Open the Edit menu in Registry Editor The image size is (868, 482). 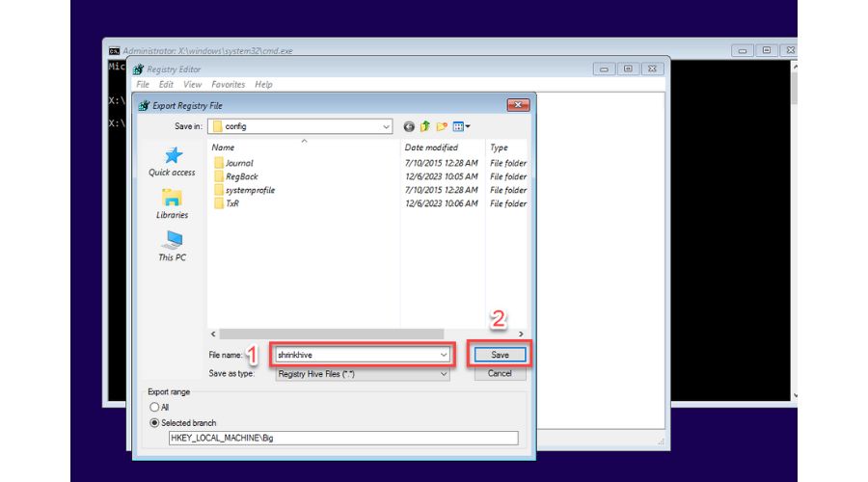tap(166, 85)
